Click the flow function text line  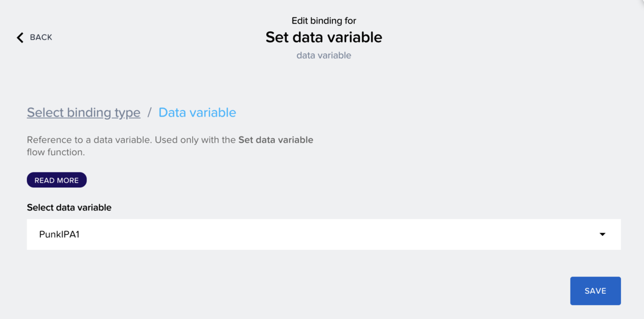(x=56, y=153)
